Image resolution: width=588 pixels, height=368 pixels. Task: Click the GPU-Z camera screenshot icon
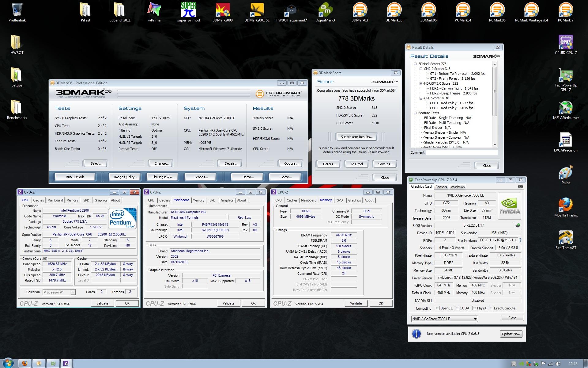tap(520, 186)
